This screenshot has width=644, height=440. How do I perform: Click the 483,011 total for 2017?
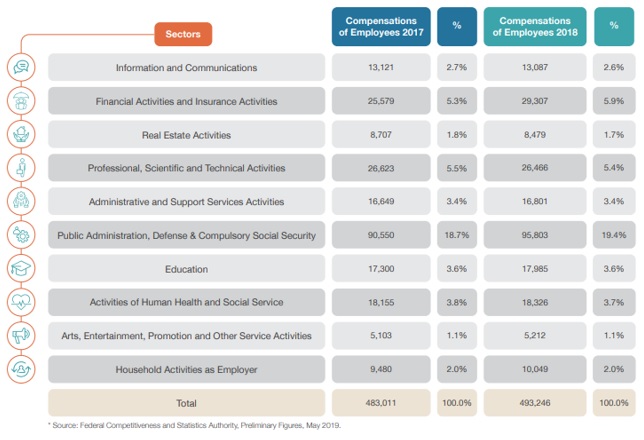[x=381, y=403]
